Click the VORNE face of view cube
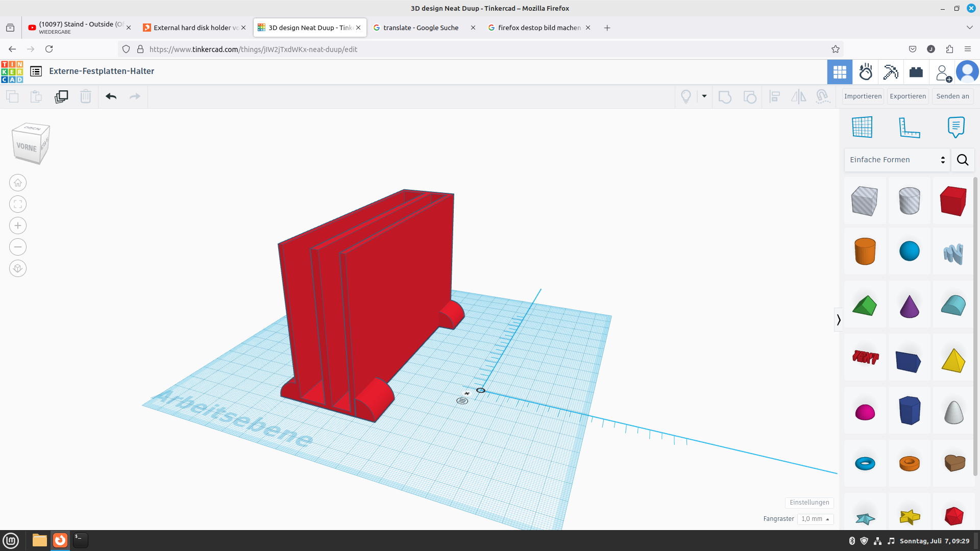Viewport: 980px width, 551px height. pyautogui.click(x=27, y=147)
